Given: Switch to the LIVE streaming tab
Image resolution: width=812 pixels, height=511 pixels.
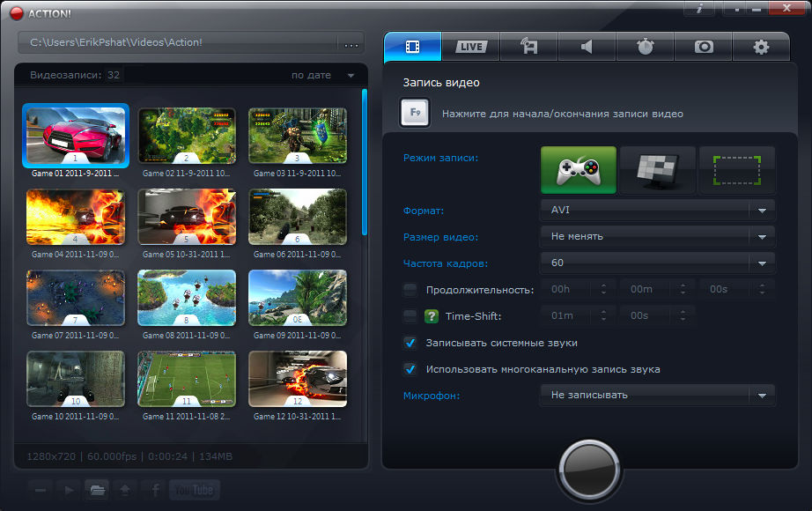Looking at the screenshot, I should (x=471, y=47).
